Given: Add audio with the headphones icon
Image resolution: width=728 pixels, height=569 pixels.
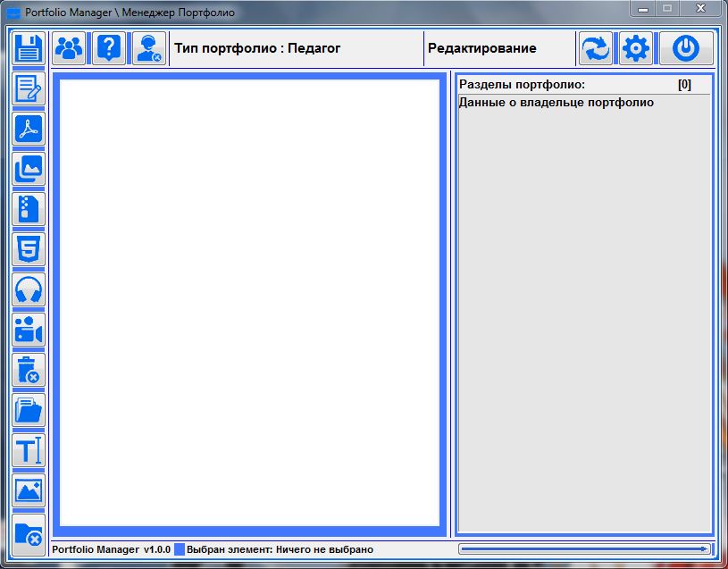Looking at the screenshot, I should click(29, 289).
